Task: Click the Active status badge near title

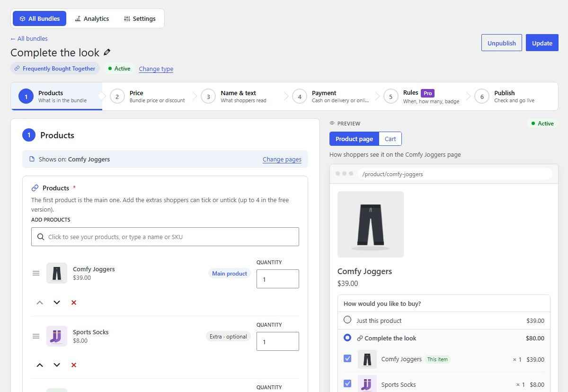Action: pyautogui.click(x=119, y=69)
